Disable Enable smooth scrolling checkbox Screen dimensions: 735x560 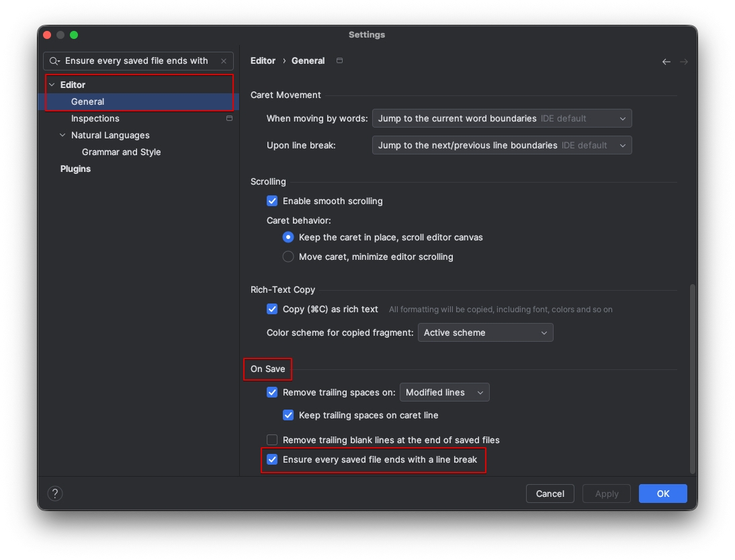pyautogui.click(x=272, y=201)
